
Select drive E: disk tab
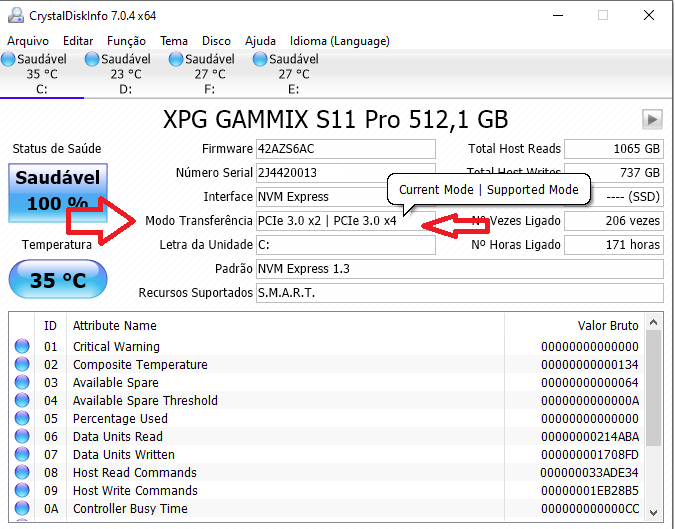click(294, 74)
